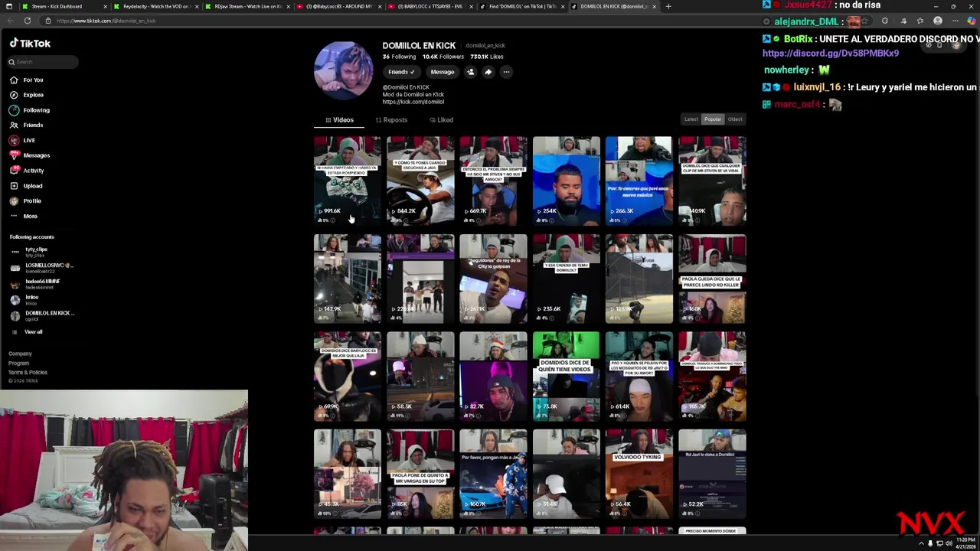Viewport: 980px width, 551px height.
Task: Open the 36 Following list
Action: (x=400, y=57)
